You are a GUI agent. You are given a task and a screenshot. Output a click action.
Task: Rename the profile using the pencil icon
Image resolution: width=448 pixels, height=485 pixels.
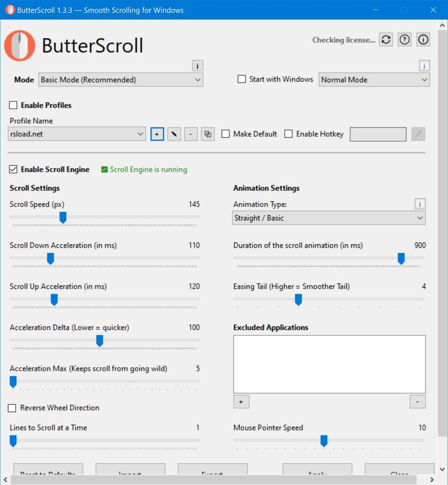[x=174, y=134]
